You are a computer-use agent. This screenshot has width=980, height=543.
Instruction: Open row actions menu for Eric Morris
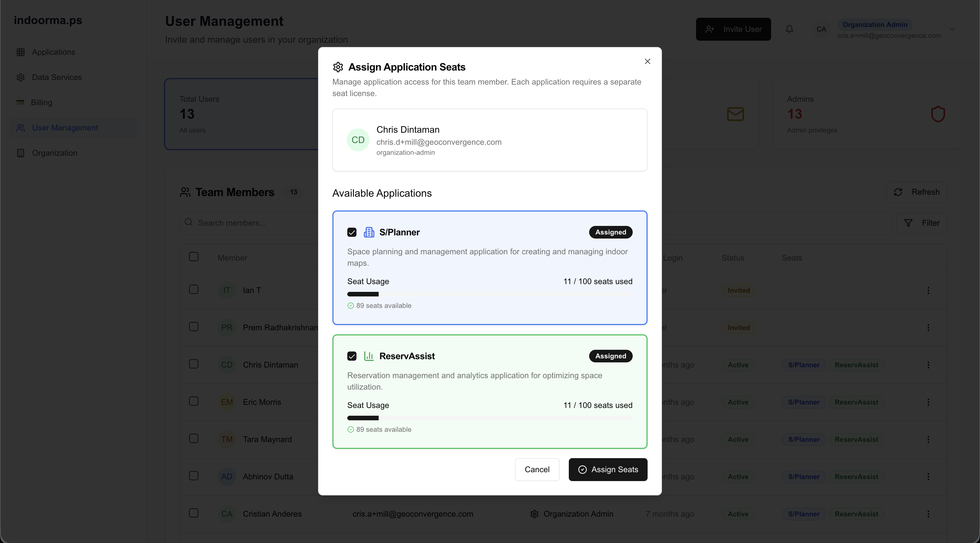point(928,402)
